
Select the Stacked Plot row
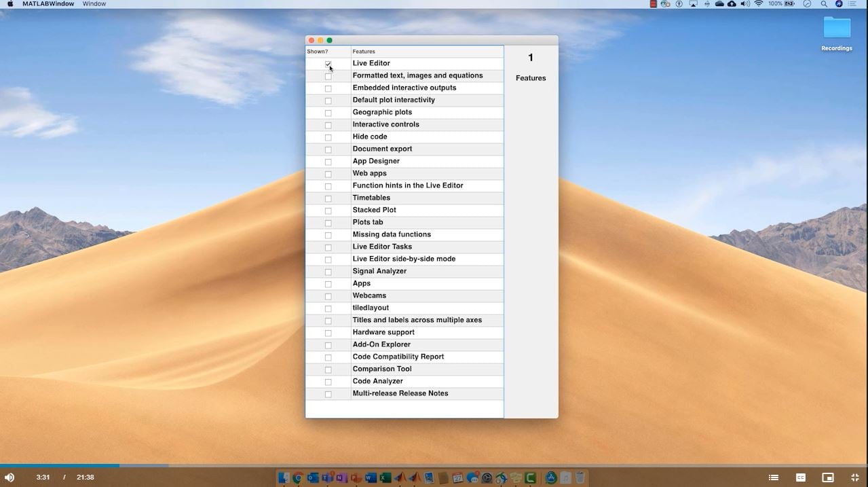404,211
